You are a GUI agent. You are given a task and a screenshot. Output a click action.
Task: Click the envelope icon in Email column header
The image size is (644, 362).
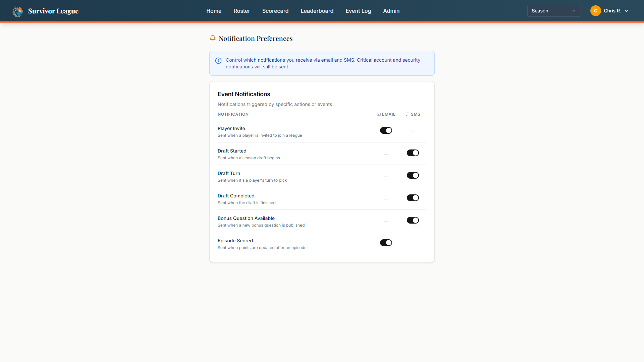[379, 114]
